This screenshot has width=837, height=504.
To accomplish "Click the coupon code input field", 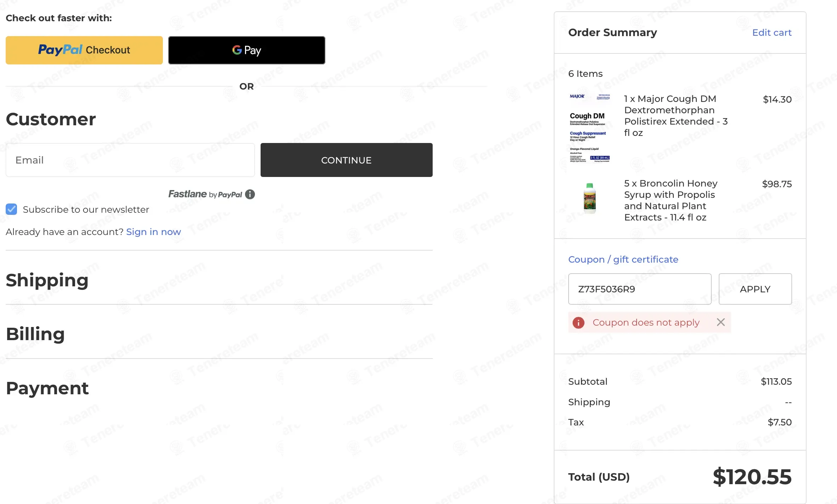I will (640, 289).
